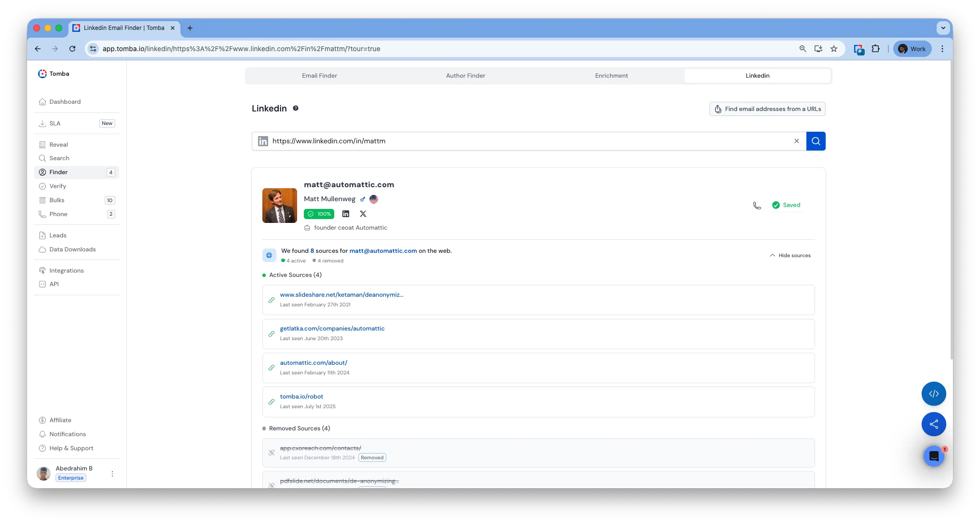Toggle the Saved lead button
This screenshot has height=524, width=980.
[786, 205]
